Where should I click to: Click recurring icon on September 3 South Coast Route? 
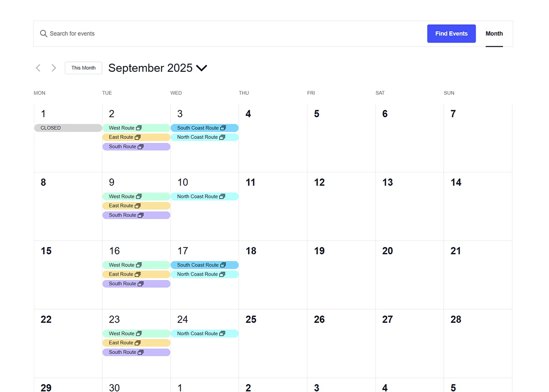click(x=223, y=128)
